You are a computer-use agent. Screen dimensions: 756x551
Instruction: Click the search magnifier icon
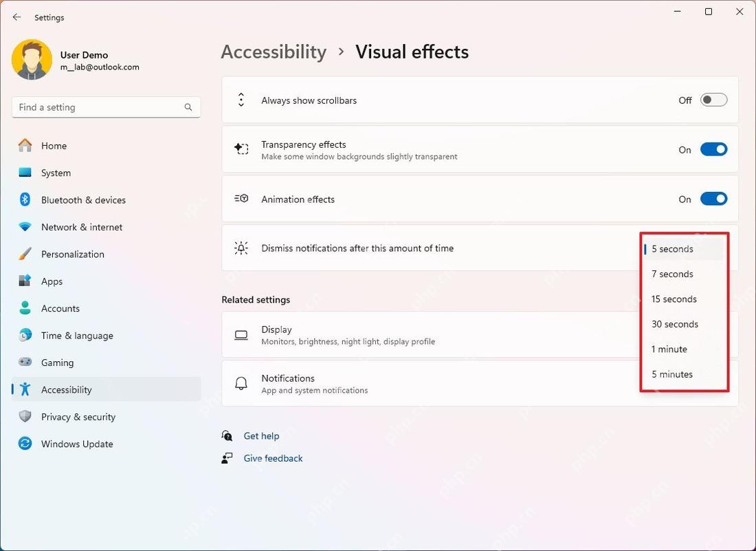point(188,107)
